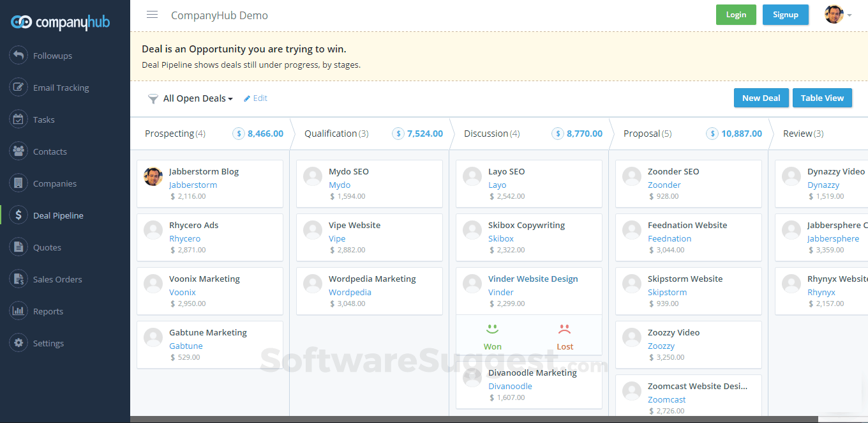Click the horizontal scrollbar at bottom
Image resolution: width=868 pixels, height=423 pixels.
coord(474,420)
